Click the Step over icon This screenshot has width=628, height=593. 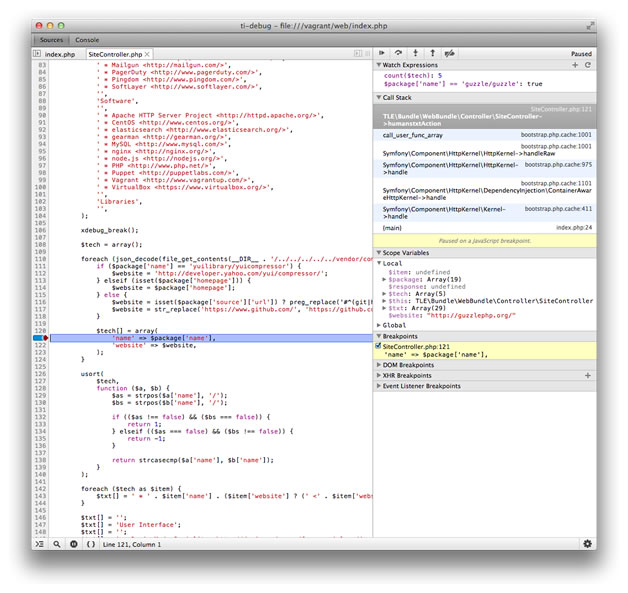click(399, 53)
